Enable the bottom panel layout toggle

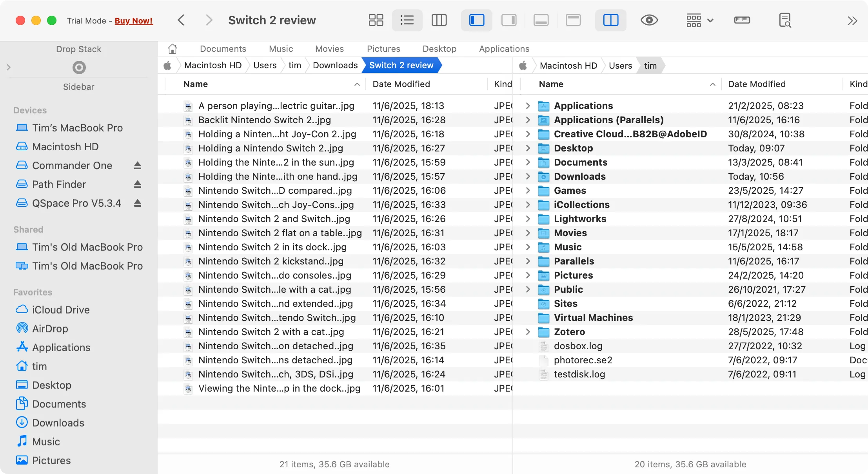click(x=541, y=20)
